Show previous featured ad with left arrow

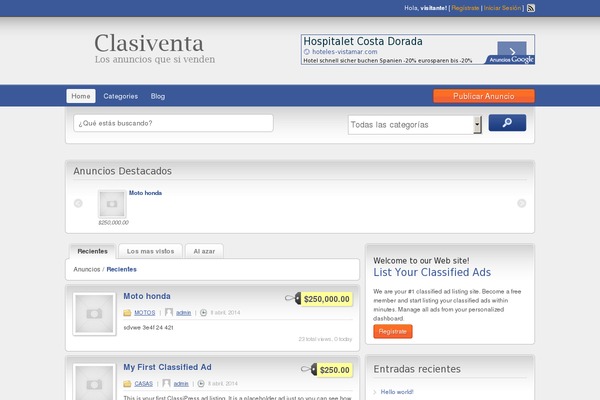[x=78, y=203]
